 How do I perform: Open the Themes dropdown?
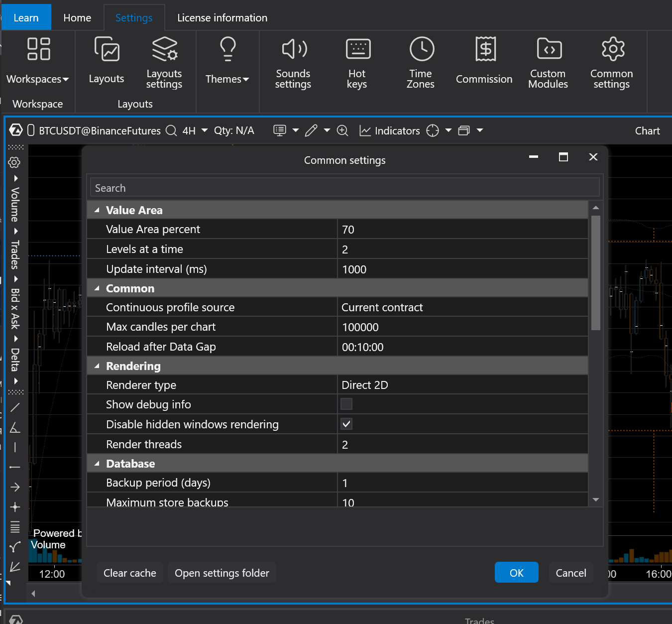[227, 79]
